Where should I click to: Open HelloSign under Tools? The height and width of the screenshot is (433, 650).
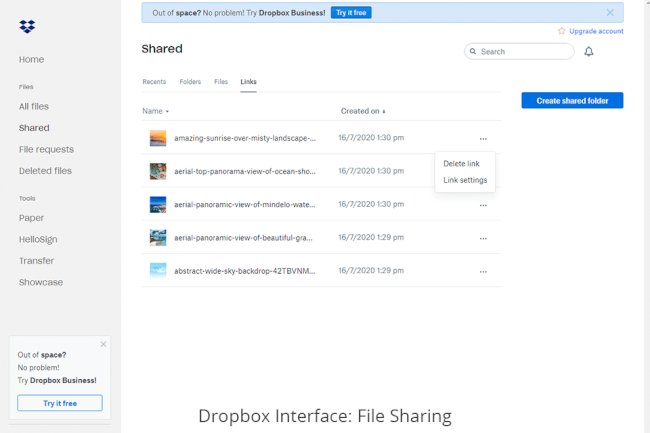click(38, 239)
